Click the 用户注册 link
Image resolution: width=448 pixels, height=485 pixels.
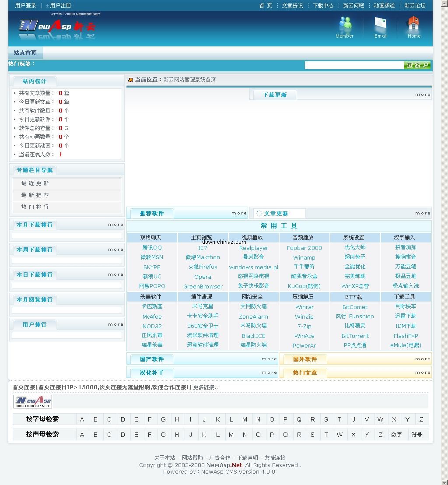pyautogui.click(x=60, y=6)
